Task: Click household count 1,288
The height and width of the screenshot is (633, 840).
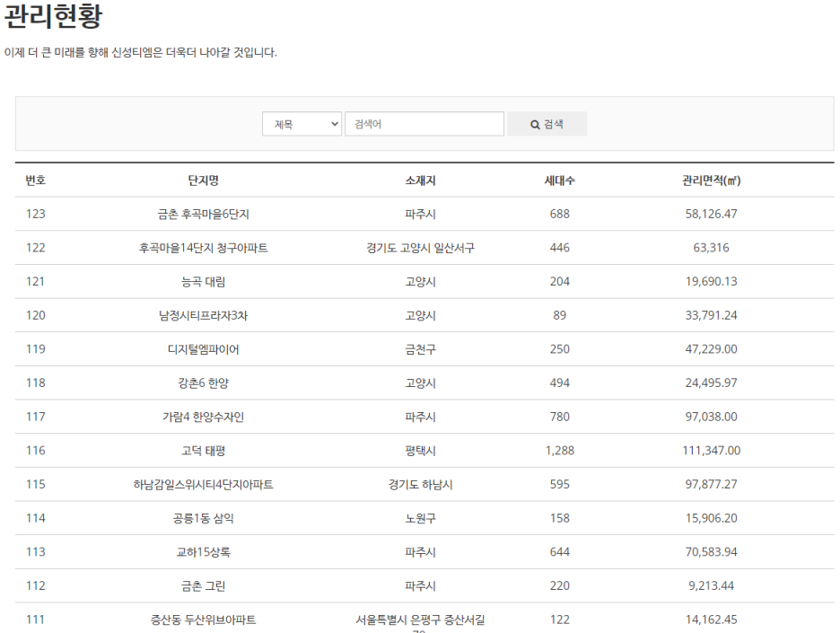Action: click(x=559, y=450)
